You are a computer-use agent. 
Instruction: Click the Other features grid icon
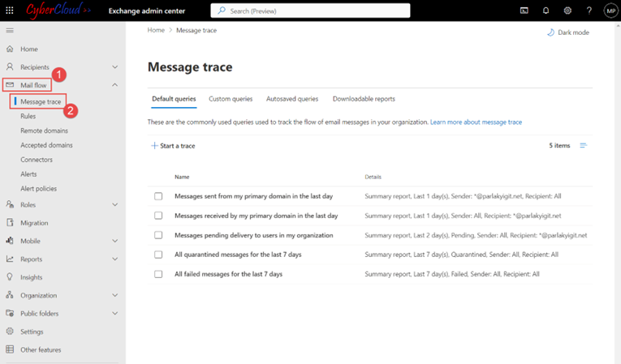pos(10,349)
